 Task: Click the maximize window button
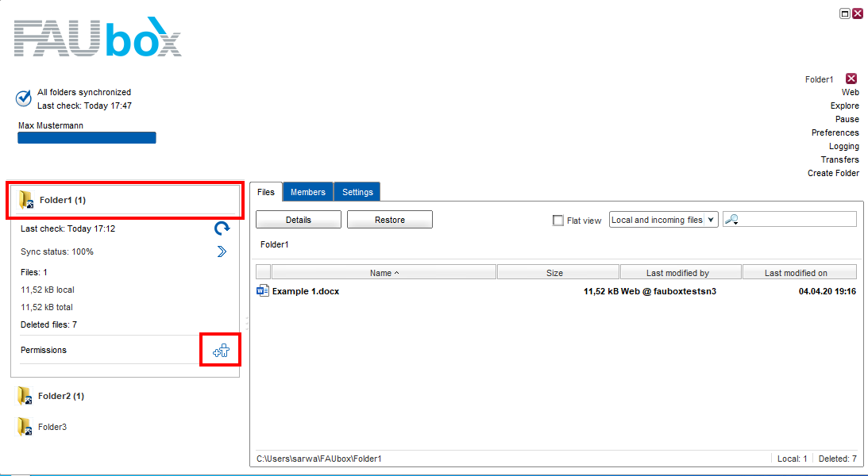pos(845,14)
